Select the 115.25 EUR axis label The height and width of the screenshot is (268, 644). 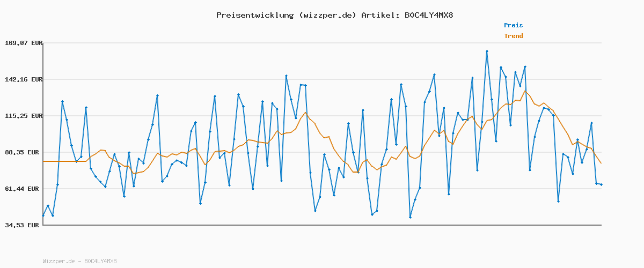23,116
